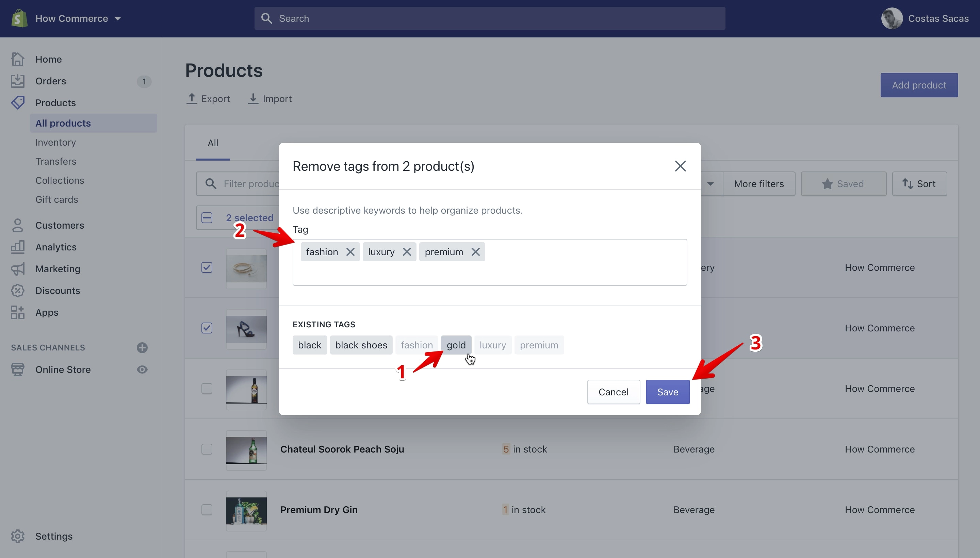Open Chateul Soorok Peach Soju product

[342, 449]
